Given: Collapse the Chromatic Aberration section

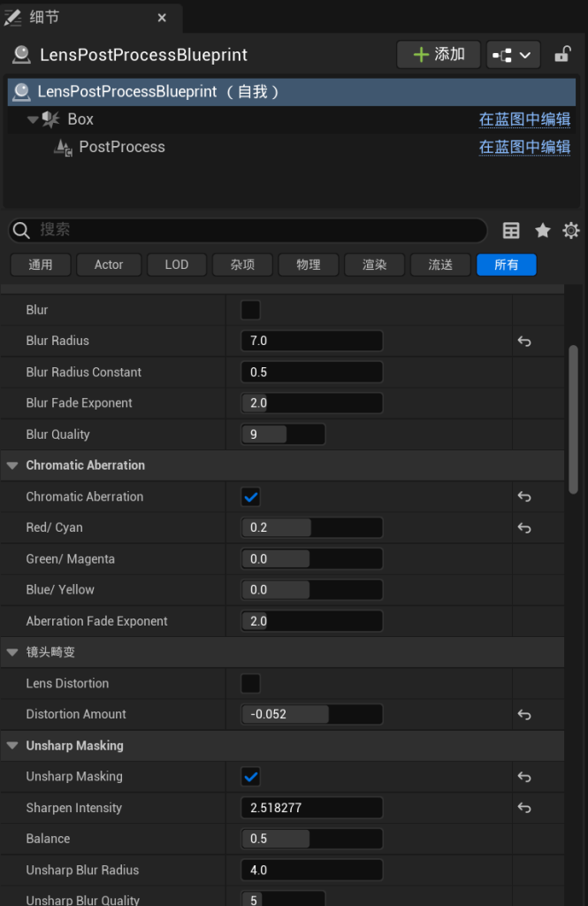Looking at the screenshot, I should click(13, 465).
